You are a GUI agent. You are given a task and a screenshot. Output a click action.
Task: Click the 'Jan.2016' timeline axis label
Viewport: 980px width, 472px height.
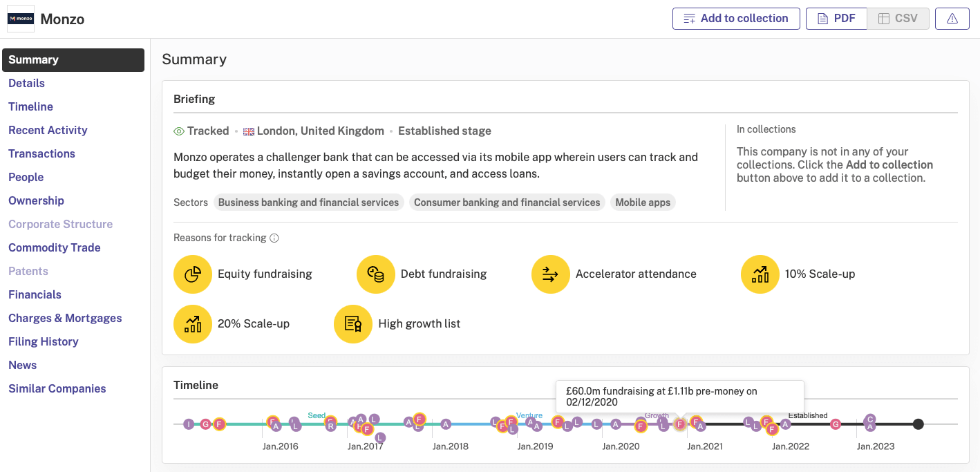(x=280, y=446)
